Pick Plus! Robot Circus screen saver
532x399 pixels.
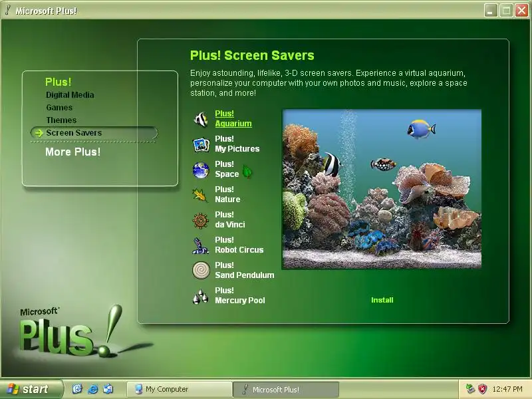[239, 245]
